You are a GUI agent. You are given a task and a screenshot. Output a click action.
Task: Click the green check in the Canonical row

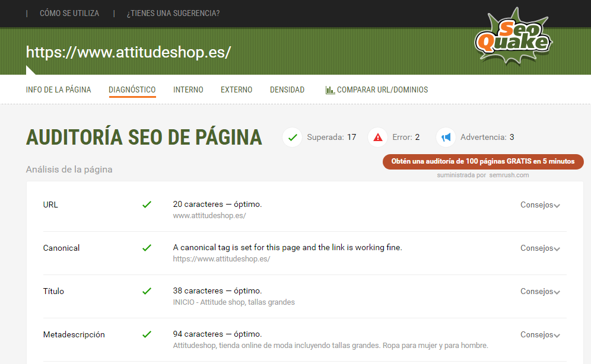pos(147,248)
